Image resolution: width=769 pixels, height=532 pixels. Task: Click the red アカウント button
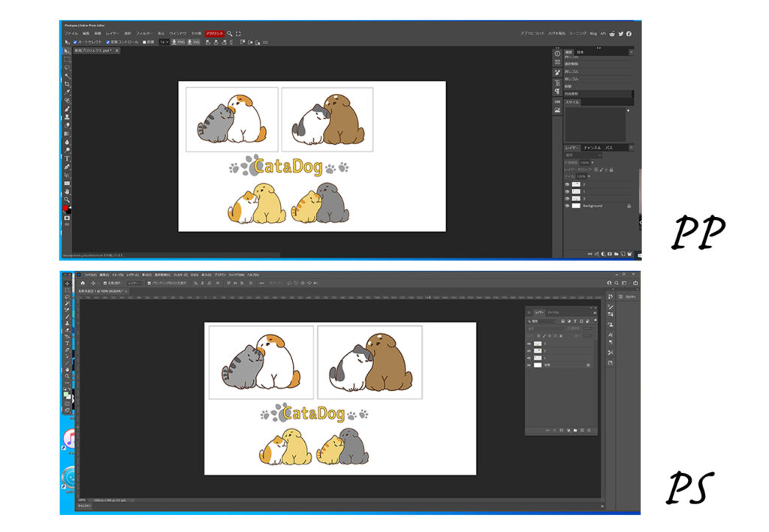pos(214,34)
